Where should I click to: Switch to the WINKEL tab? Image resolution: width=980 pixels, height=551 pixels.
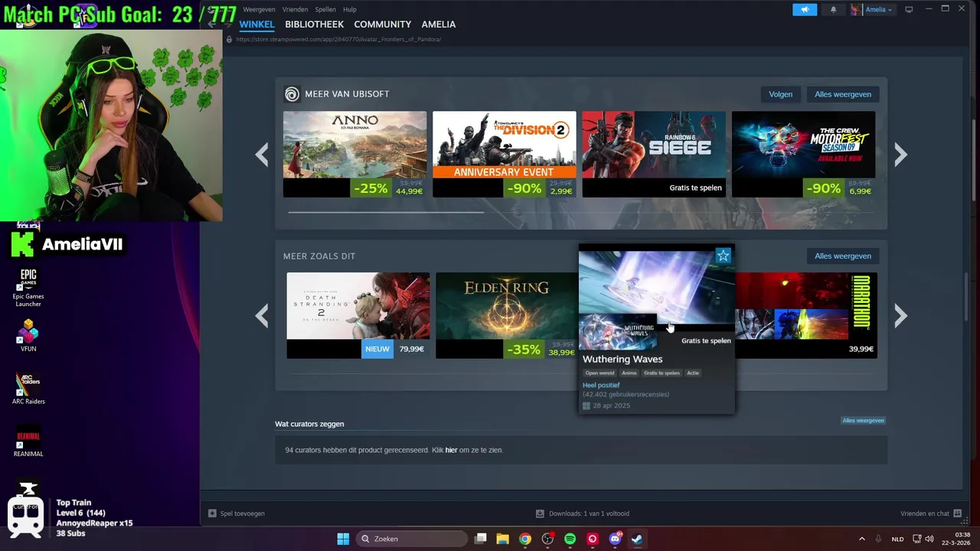[x=256, y=24]
